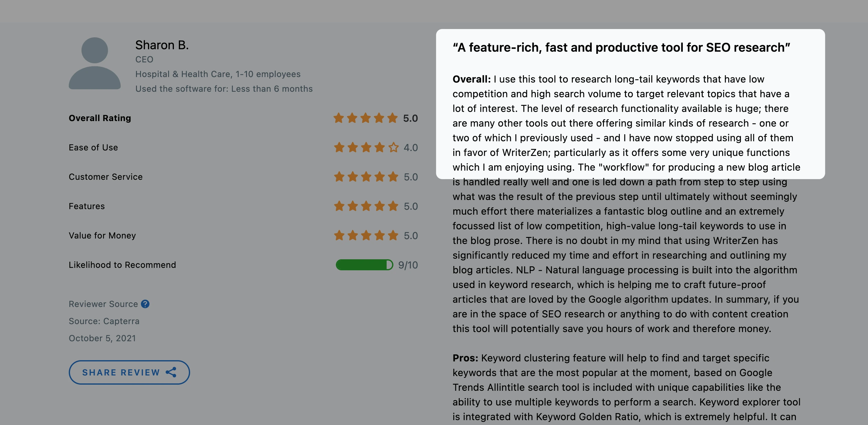Click the share icon in Share Review
868x425 pixels.
tap(171, 372)
